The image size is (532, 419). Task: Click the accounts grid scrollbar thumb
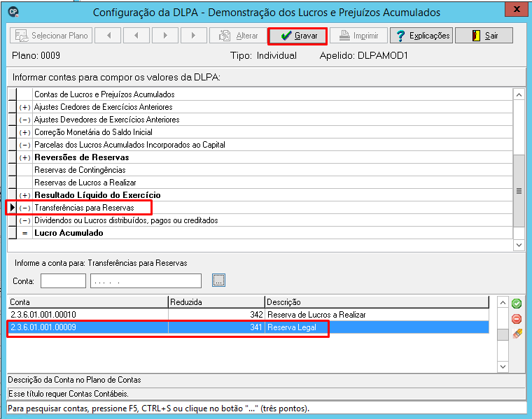(x=503, y=334)
